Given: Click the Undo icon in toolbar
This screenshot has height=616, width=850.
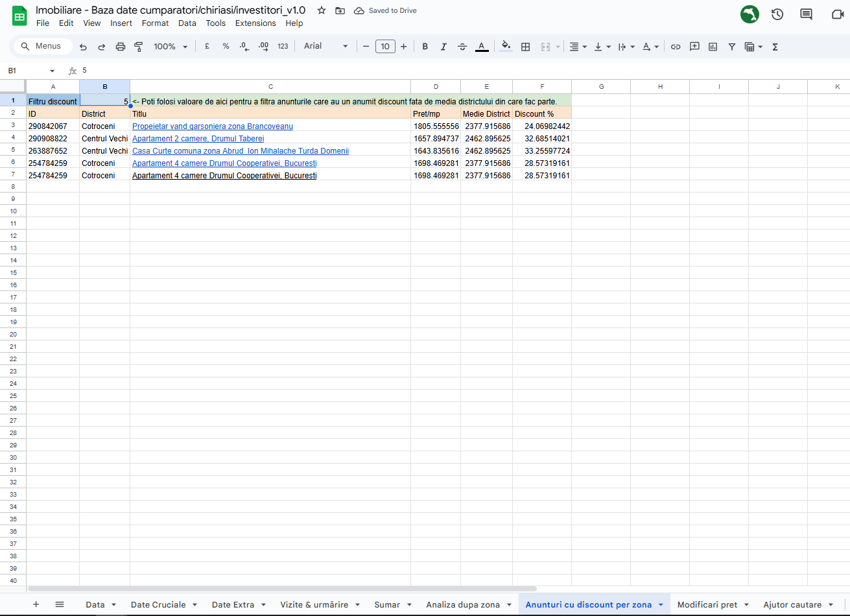Looking at the screenshot, I should click(83, 47).
